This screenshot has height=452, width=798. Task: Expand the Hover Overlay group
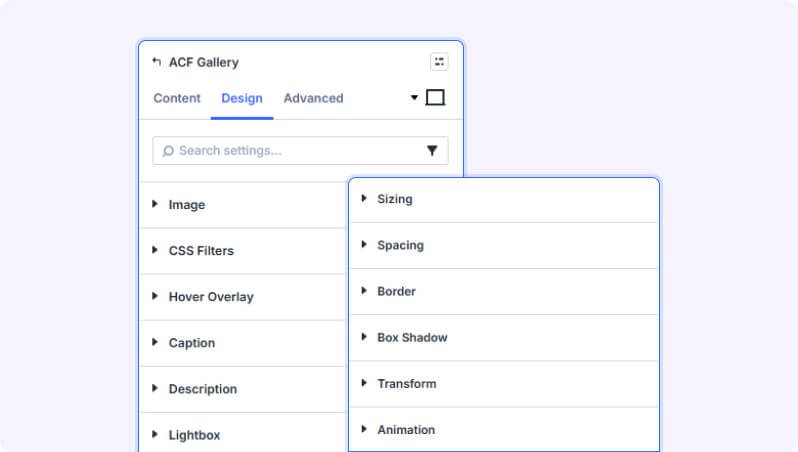(243, 297)
